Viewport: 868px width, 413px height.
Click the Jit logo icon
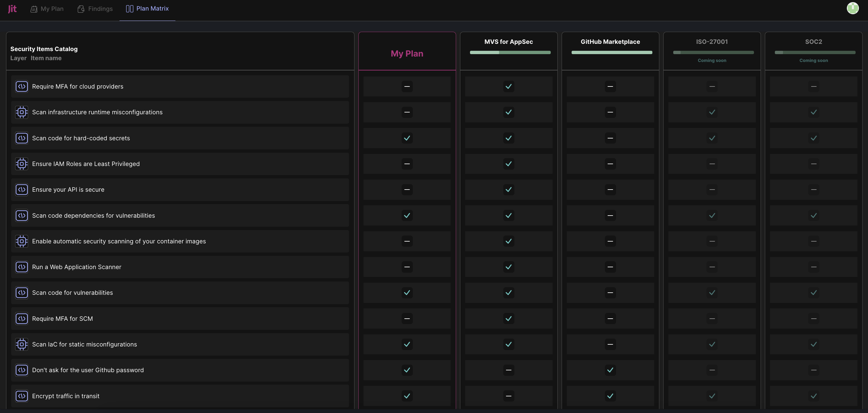point(12,9)
